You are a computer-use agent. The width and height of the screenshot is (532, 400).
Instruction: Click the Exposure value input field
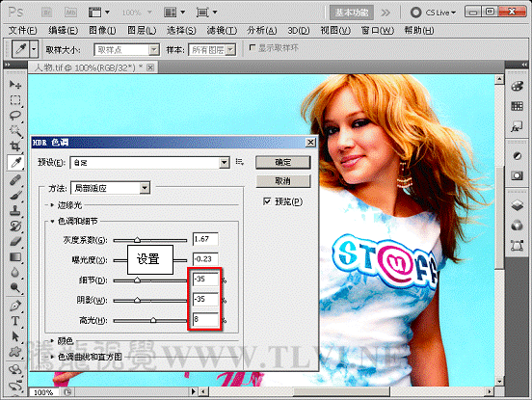pos(205,259)
